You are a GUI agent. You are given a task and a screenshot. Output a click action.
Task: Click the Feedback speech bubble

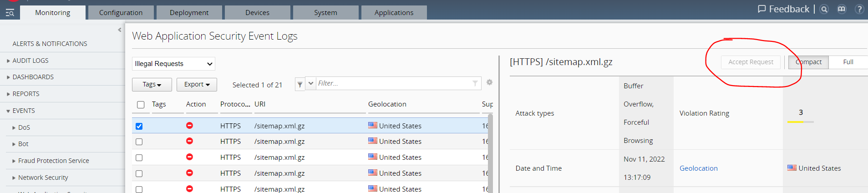[x=761, y=9]
